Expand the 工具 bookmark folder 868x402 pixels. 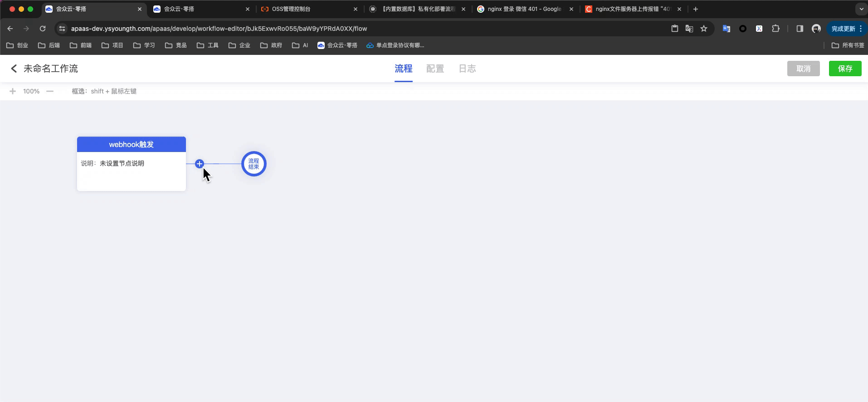208,45
